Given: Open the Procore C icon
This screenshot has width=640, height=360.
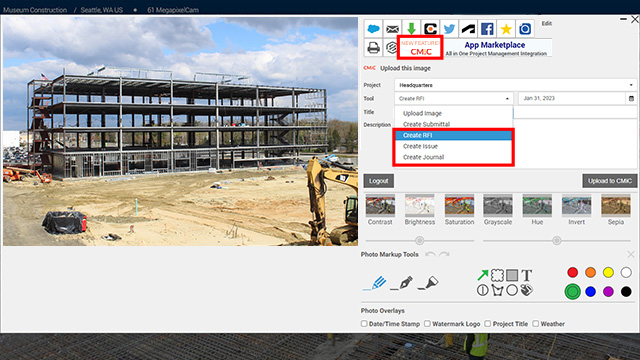Looking at the screenshot, I should (x=430, y=29).
